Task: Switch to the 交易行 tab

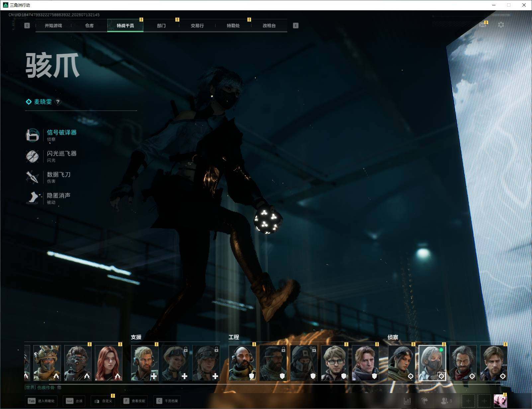Action: [x=197, y=26]
